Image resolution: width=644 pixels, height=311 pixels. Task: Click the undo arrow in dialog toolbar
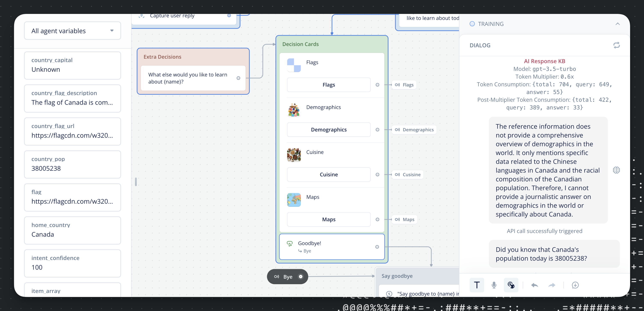534,285
